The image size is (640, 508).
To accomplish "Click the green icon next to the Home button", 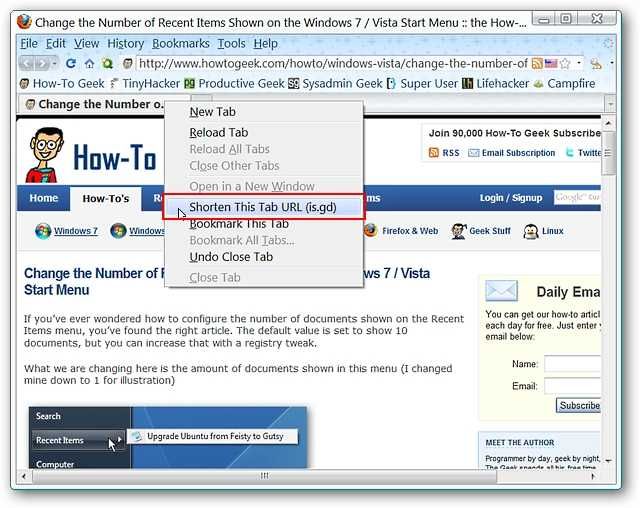I will 107,64.
